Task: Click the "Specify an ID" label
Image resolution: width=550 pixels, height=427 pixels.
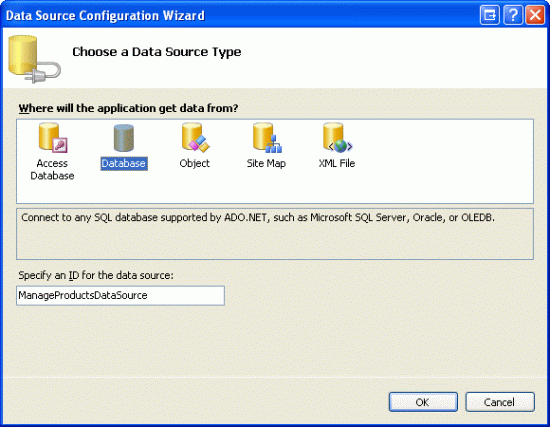Action: click(96, 275)
